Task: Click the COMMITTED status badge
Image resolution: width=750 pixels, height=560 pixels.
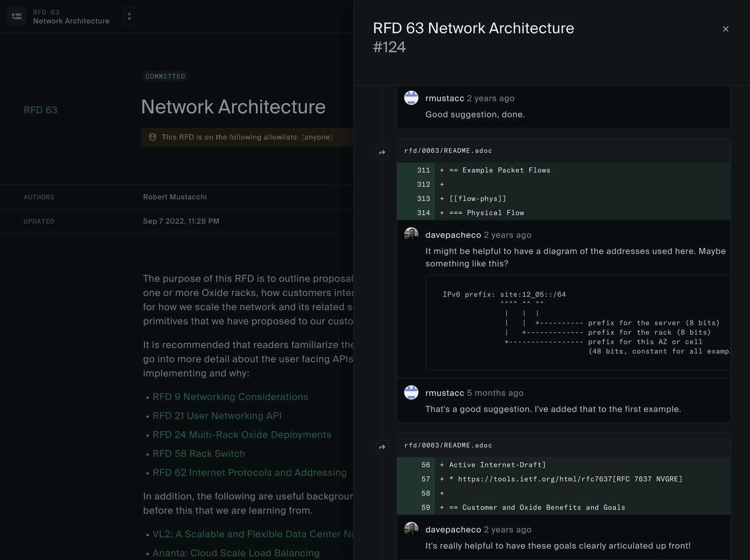Action: pyautogui.click(x=165, y=76)
